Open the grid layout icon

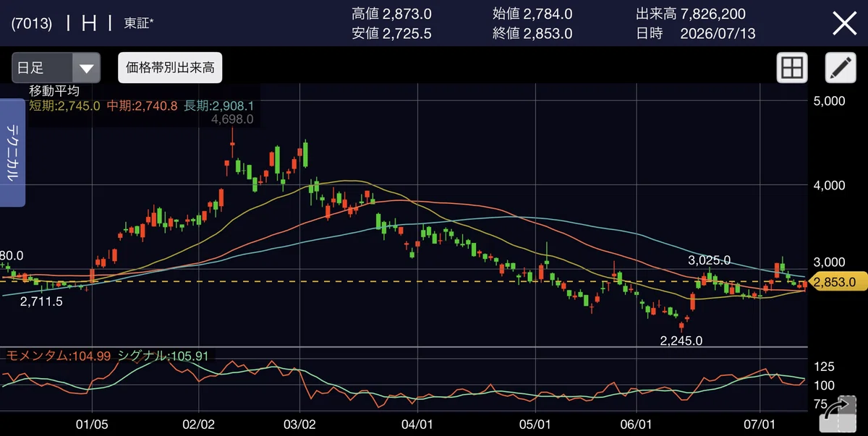click(792, 68)
